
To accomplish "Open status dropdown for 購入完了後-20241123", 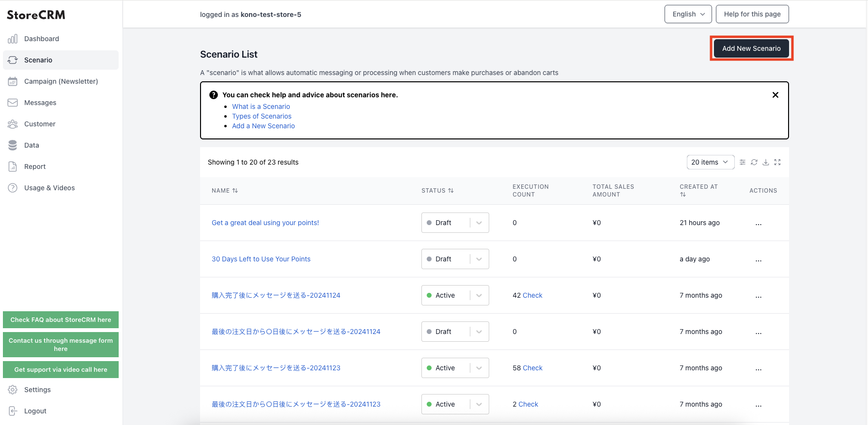I will [x=455, y=368].
